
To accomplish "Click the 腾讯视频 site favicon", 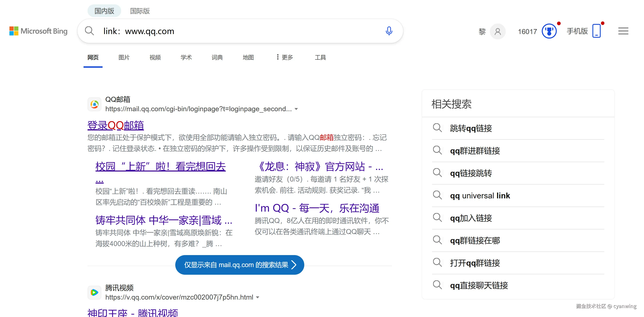I will pos(95,292).
